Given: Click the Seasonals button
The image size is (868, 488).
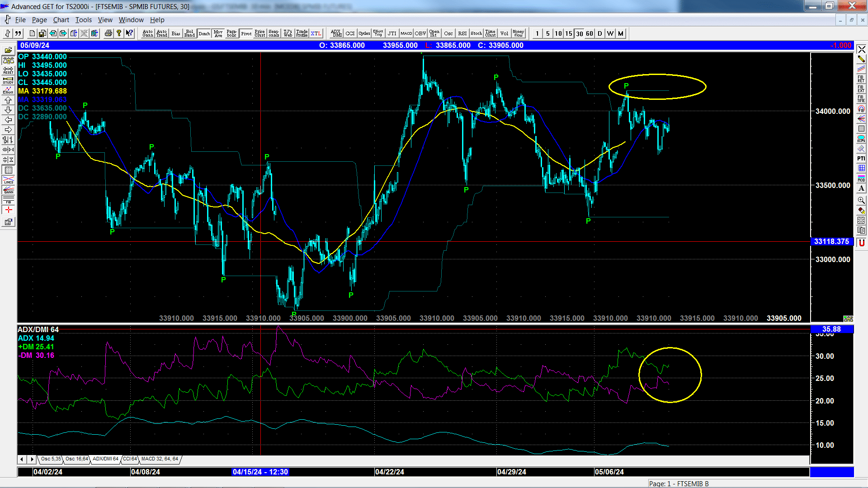Looking at the screenshot, I should click(x=274, y=33).
